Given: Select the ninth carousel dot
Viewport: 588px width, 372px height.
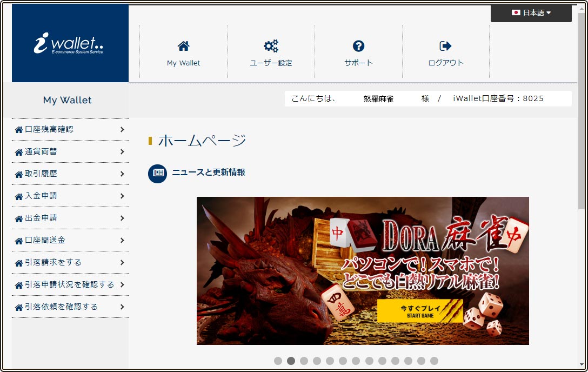Looking at the screenshot, I should (382, 361).
